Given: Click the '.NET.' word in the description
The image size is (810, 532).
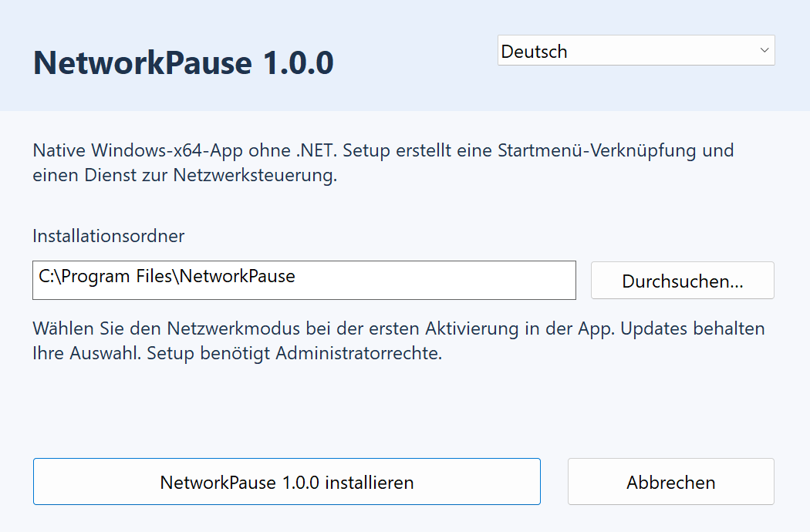Looking at the screenshot, I should pyautogui.click(x=316, y=150).
